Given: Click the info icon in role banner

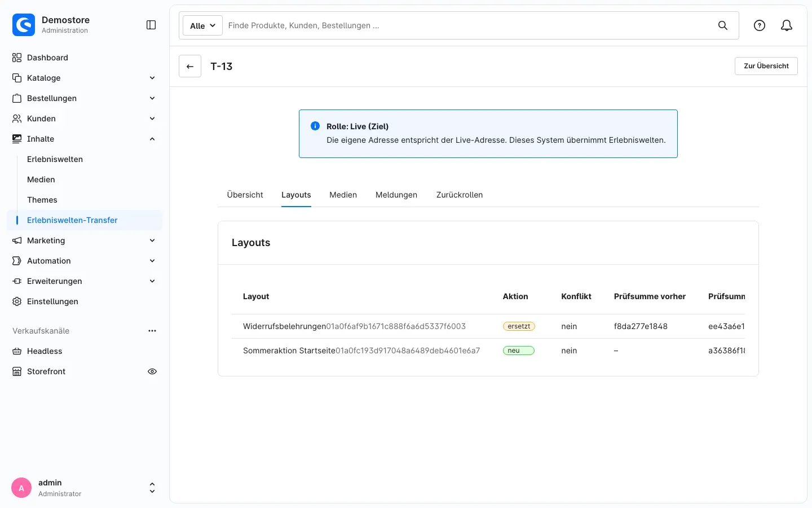Looking at the screenshot, I should [315, 126].
